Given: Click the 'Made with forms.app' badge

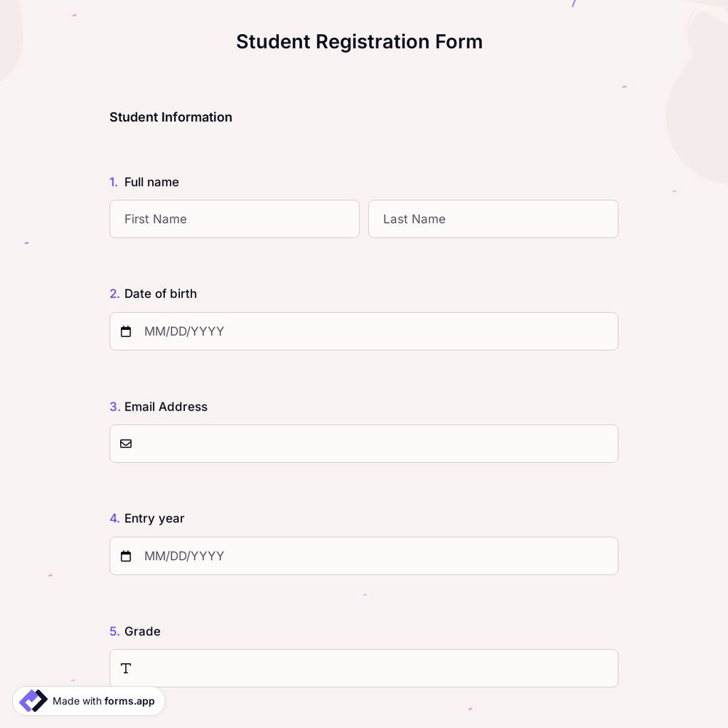Looking at the screenshot, I should 88,700.
